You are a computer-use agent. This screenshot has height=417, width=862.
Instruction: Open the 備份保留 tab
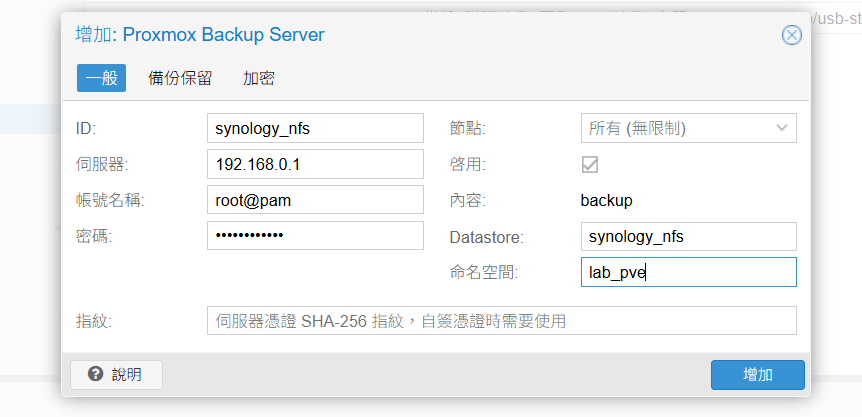(x=180, y=78)
